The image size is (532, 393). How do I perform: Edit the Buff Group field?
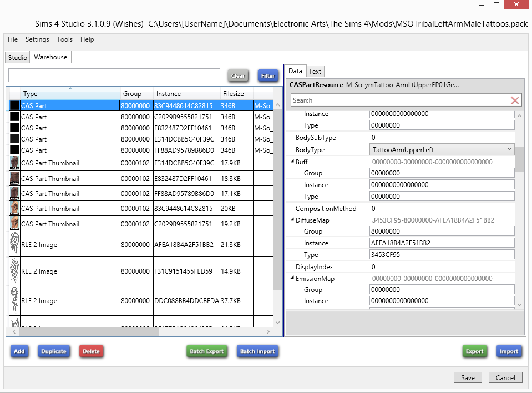click(x=442, y=173)
